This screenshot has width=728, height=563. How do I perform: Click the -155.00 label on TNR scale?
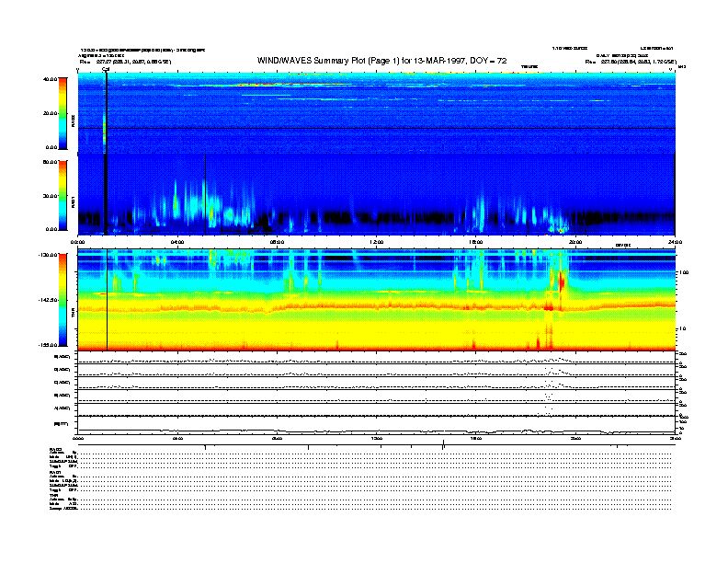[x=48, y=345]
